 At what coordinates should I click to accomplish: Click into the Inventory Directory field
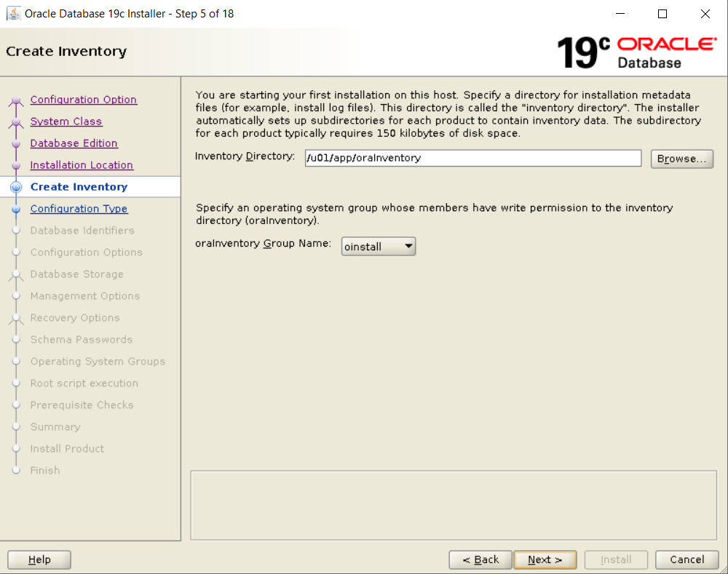[x=472, y=158]
